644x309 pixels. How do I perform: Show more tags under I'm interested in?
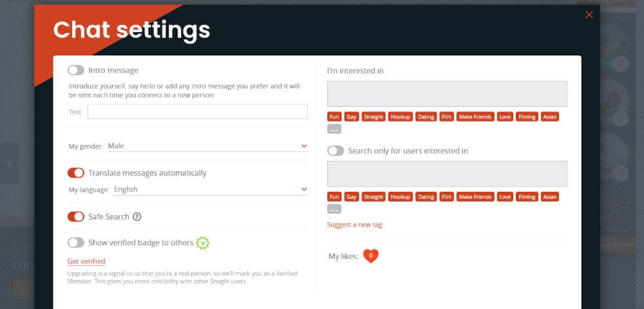334,129
